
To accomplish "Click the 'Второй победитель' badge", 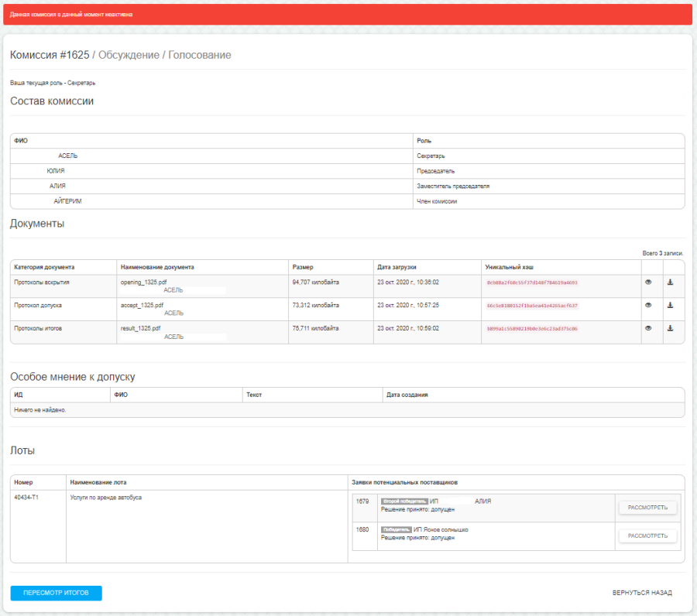I will click(x=403, y=501).
